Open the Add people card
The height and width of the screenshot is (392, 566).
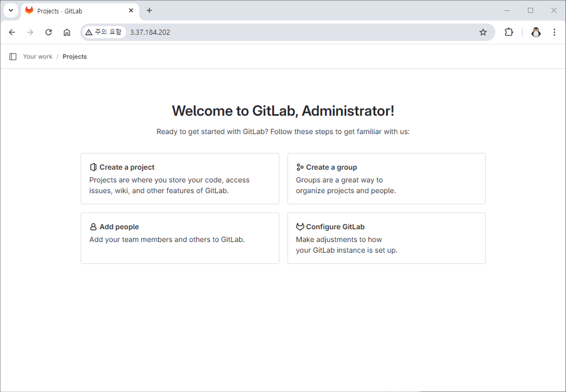pyautogui.click(x=180, y=238)
